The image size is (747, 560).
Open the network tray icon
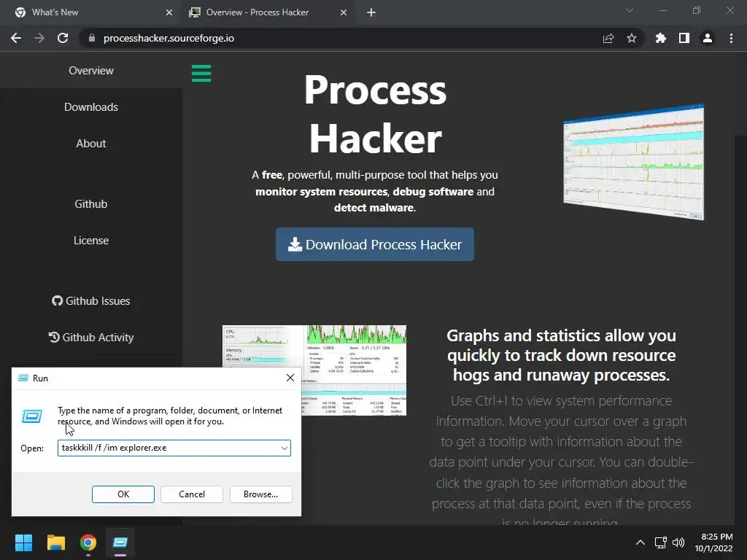[660, 542]
